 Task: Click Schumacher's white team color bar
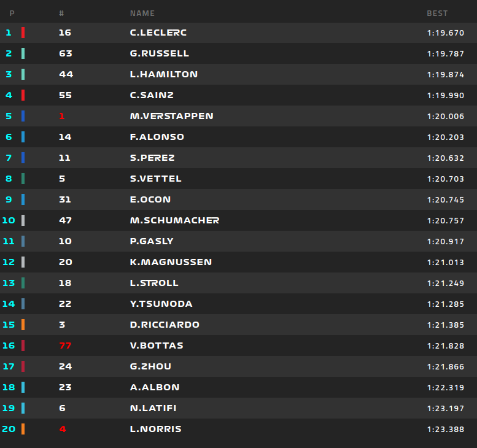click(23, 220)
